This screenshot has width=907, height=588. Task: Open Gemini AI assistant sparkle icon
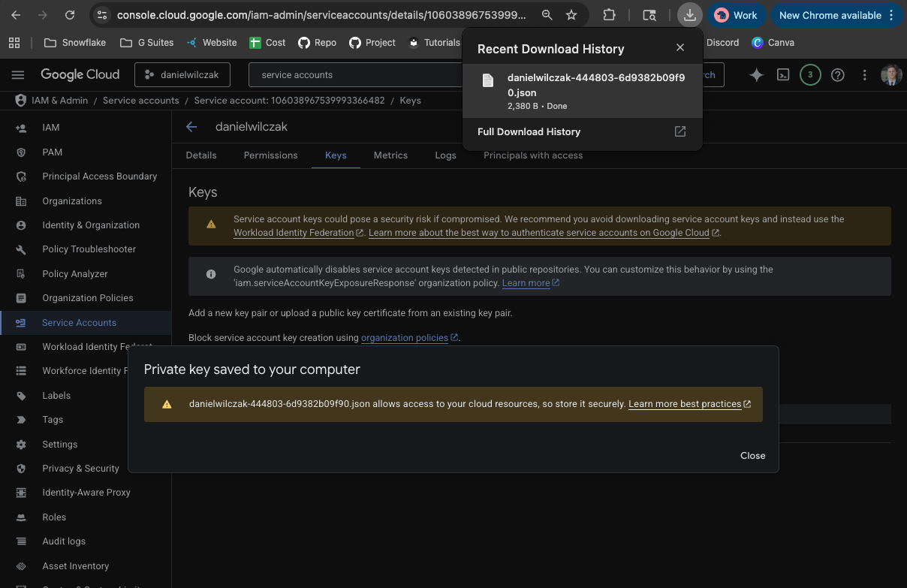[x=756, y=75]
